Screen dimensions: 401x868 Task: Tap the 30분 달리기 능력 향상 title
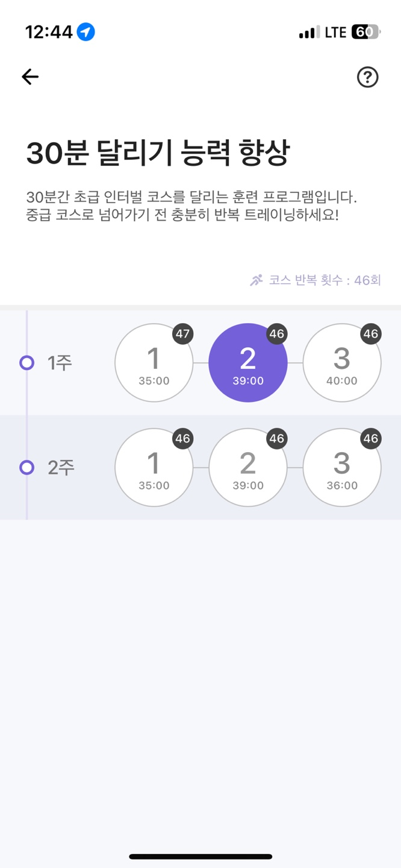coord(158,153)
